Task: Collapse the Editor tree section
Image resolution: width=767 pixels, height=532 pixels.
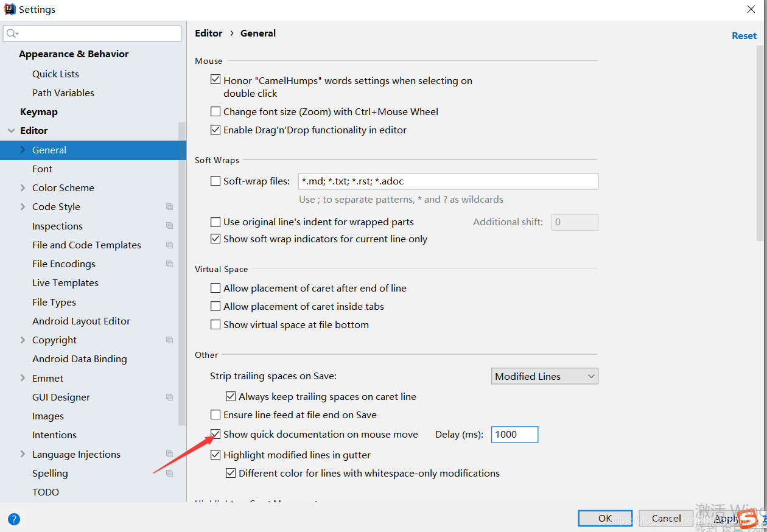Action: click(11, 131)
